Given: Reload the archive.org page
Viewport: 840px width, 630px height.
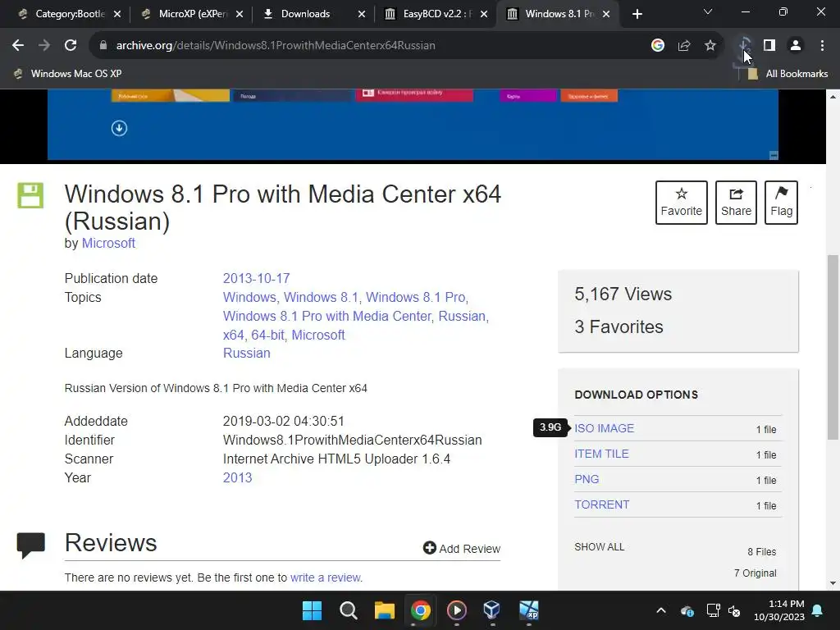Looking at the screenshot, I should [71, 46].
